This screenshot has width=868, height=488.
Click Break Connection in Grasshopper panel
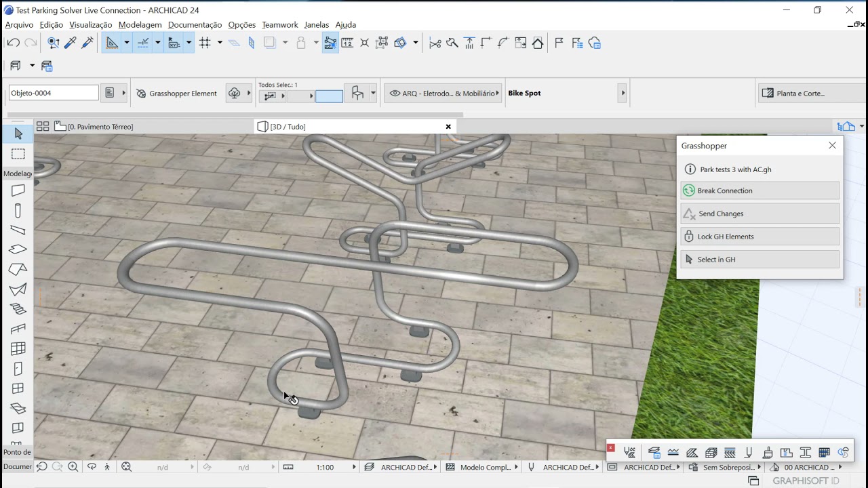coord(760,190)
